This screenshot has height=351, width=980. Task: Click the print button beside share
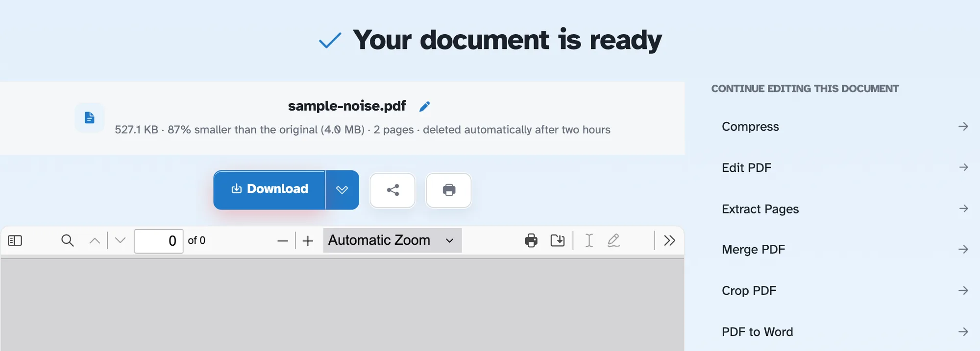click(449, 190)
